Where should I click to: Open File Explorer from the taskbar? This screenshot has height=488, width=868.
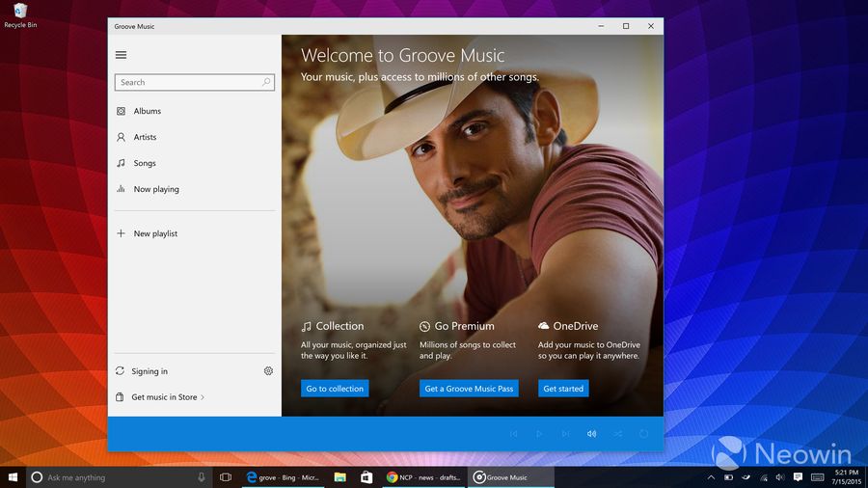pyautogui.click(x=339, y=477)
